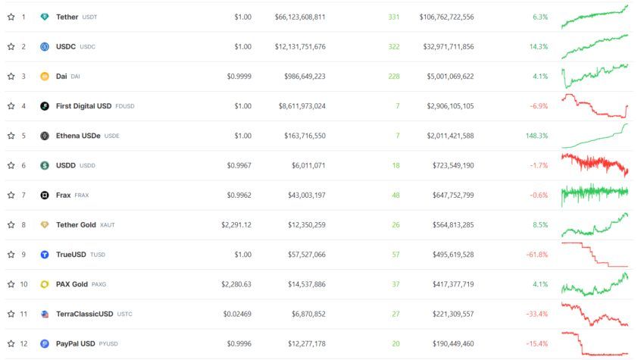
Task: Toggle the favorite star for USDD
Action: (x=11, y=165)
